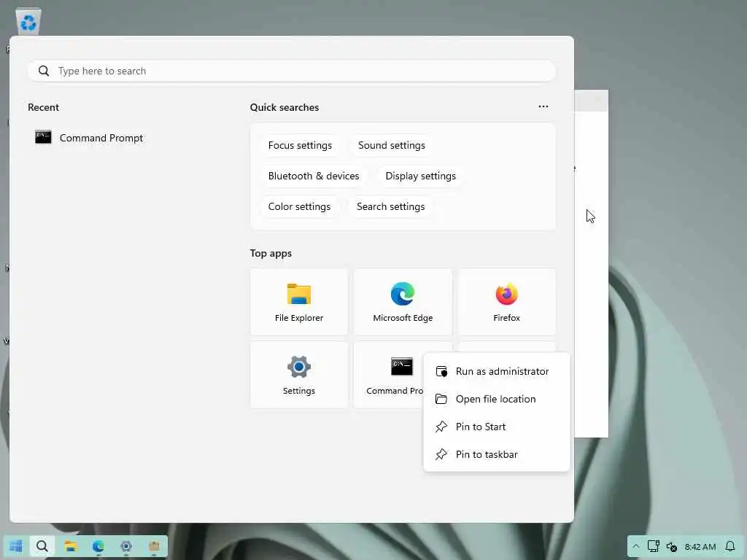Screen dimensions: 747x560
Task: Open Bluetooth & devices quick search
Action: (x=314, y=176)
